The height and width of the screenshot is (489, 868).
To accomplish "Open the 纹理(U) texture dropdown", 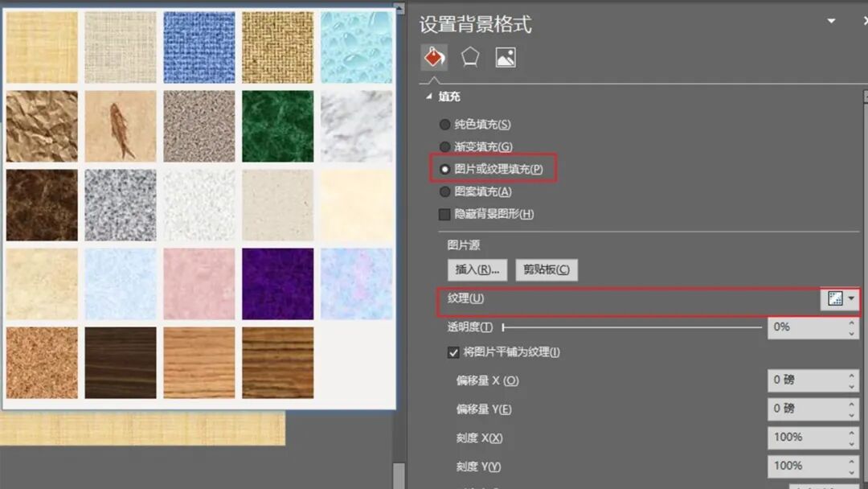I will pyautogui.click(x=841, y=298).
